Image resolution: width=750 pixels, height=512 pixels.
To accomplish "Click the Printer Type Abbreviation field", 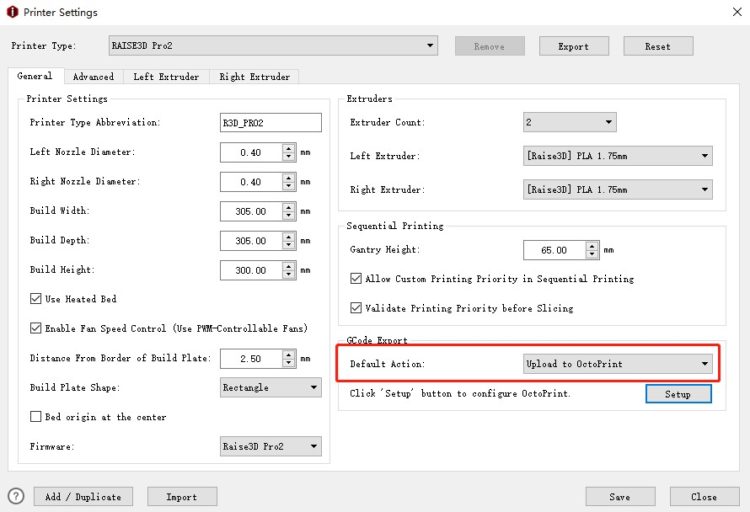I will (271, 122).
